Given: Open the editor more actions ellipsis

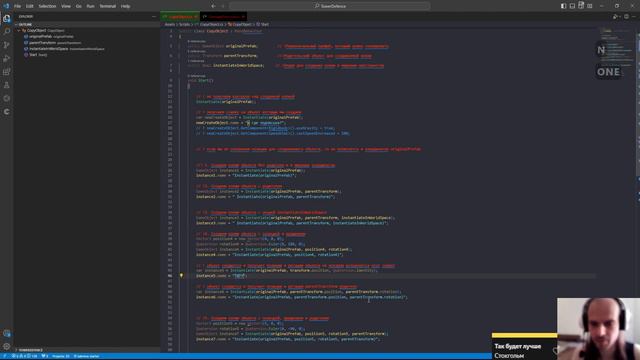Looking at the screenshot, I should pyautogui.click(x=634, y=17).
